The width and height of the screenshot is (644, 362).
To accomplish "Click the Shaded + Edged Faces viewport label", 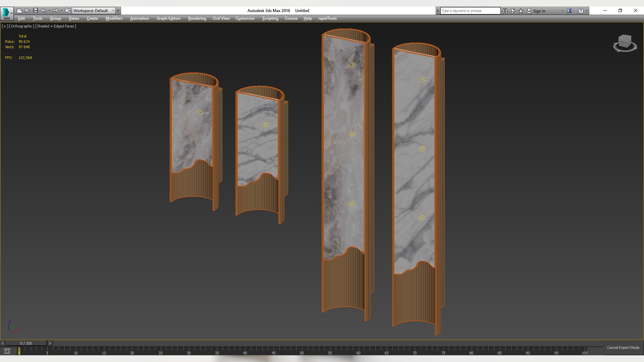I will (x=56, y=26).
